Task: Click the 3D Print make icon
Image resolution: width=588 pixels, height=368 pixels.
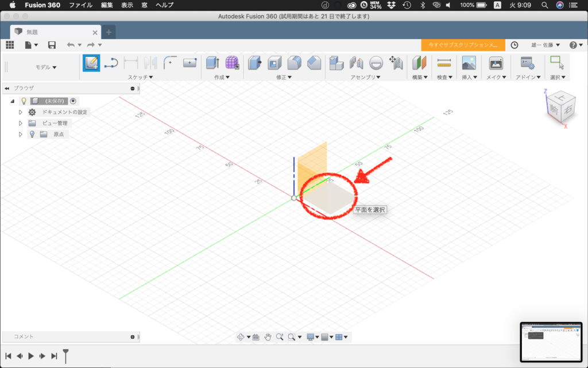Action: [496, 63]
